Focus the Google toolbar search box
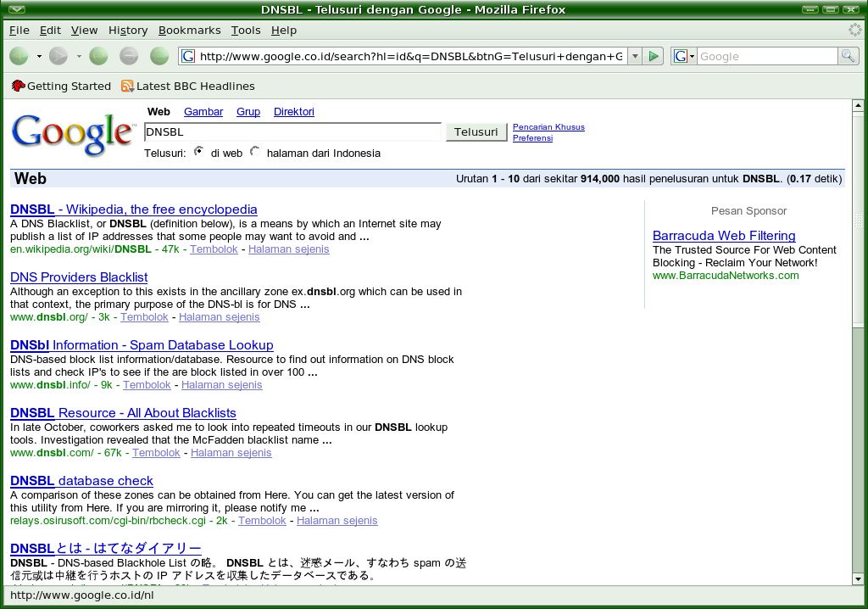This screenshot has height=609, width=868. (766, 56)
